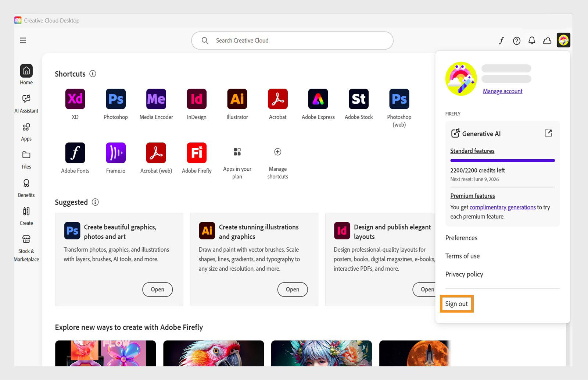Open cloud sync status icon

(x=547, y=40)
